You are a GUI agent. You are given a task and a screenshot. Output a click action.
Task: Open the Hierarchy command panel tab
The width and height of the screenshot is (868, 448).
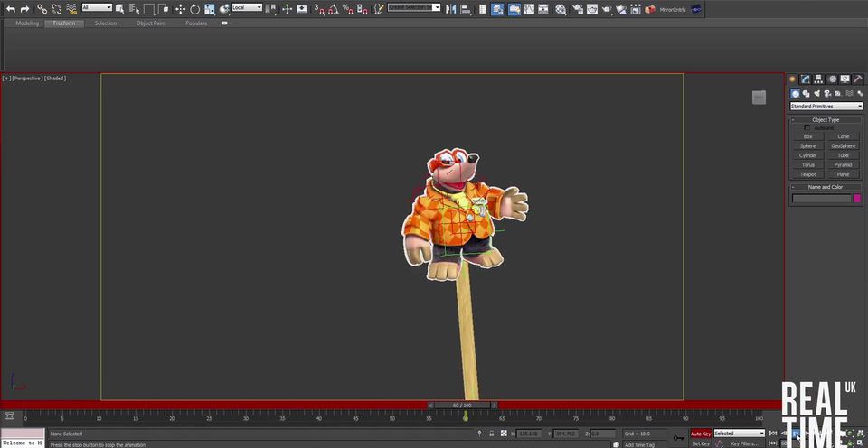[819, 79]
